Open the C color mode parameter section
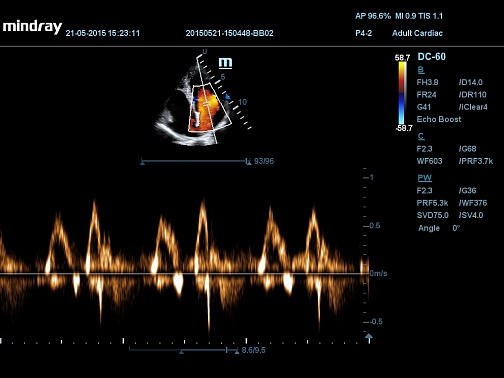 point(421,136)
